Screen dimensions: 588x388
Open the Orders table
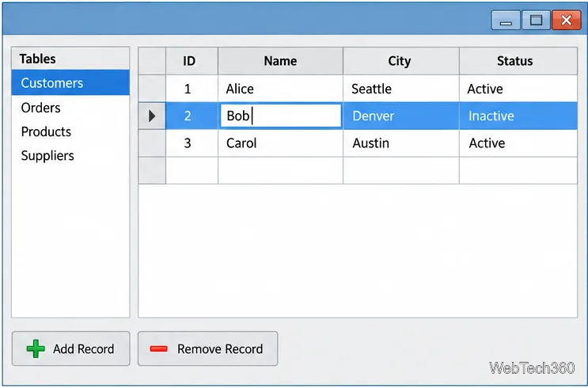coord(70,108)
